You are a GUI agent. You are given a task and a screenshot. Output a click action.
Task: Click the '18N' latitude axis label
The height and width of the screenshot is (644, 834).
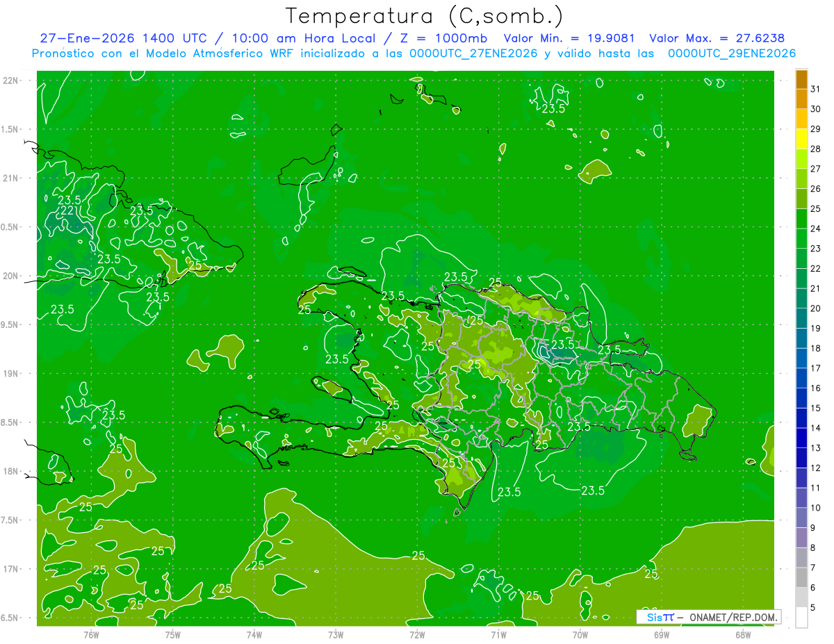point(12,472)
